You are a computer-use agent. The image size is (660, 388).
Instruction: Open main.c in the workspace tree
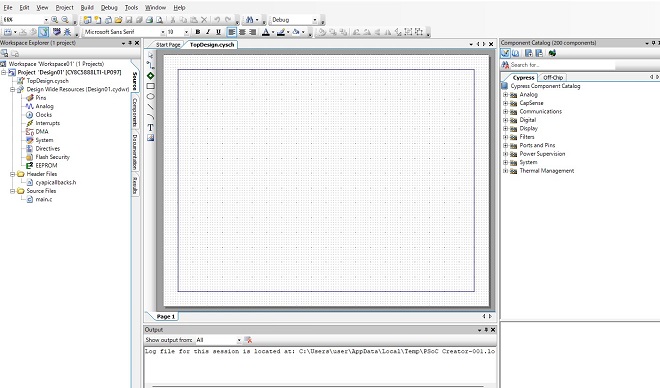pos(44,199)
